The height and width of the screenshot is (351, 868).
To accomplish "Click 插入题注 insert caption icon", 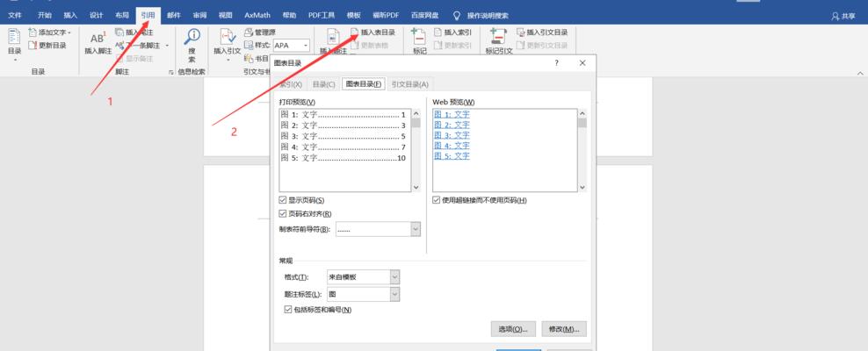I will 333,37.
